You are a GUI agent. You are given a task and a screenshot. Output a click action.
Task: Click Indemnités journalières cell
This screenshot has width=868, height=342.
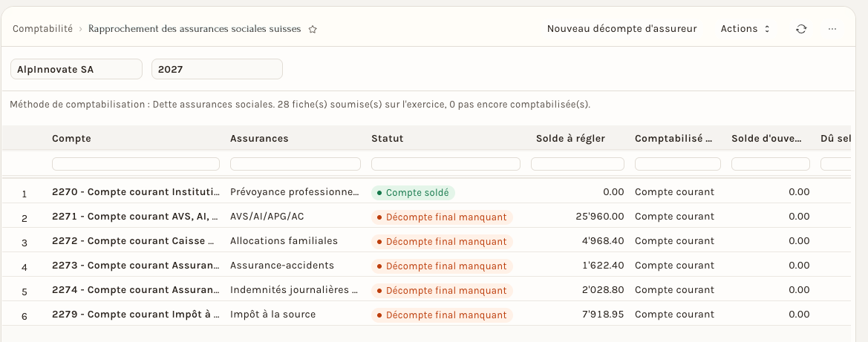point(295,290)
